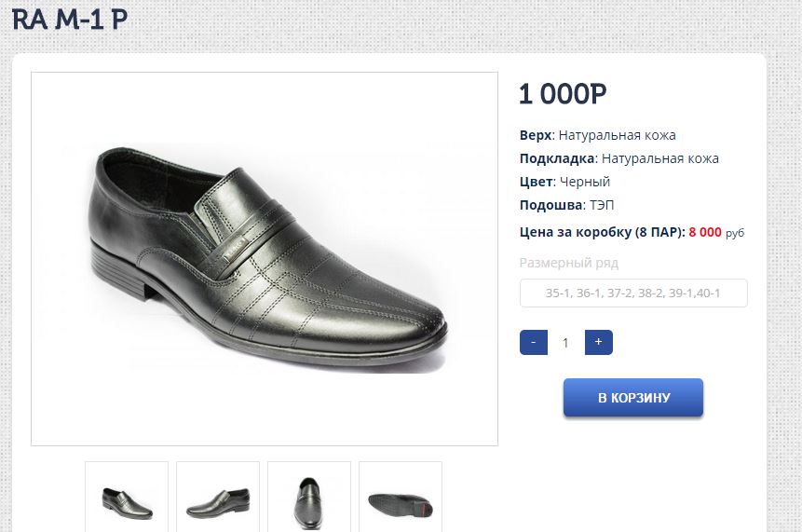Decrease quantity with the minus button
802x532 pixels.
(533, 342)
